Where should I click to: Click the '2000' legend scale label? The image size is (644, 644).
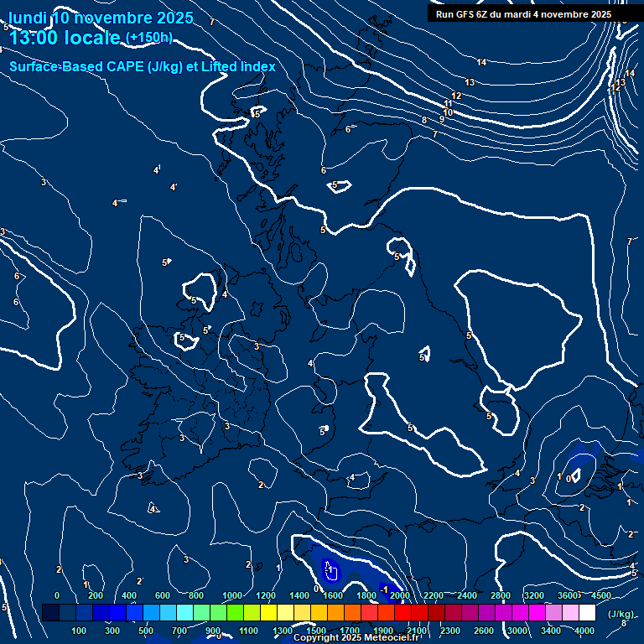click(x=400, y=595)
